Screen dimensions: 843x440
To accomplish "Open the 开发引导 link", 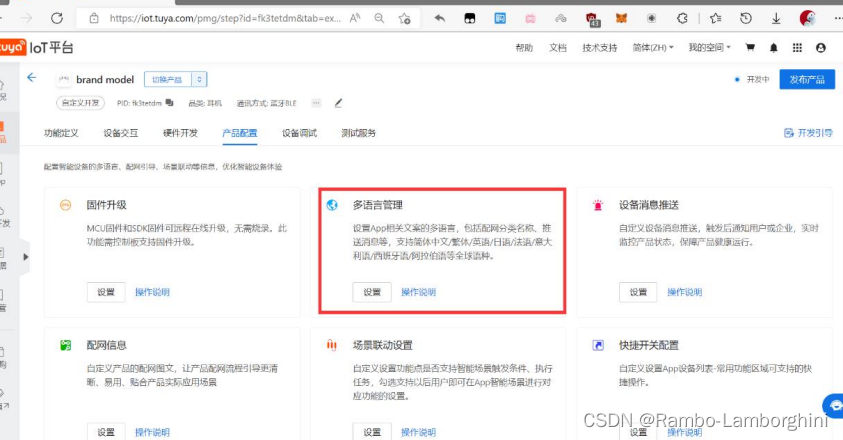I will [808, 133].
